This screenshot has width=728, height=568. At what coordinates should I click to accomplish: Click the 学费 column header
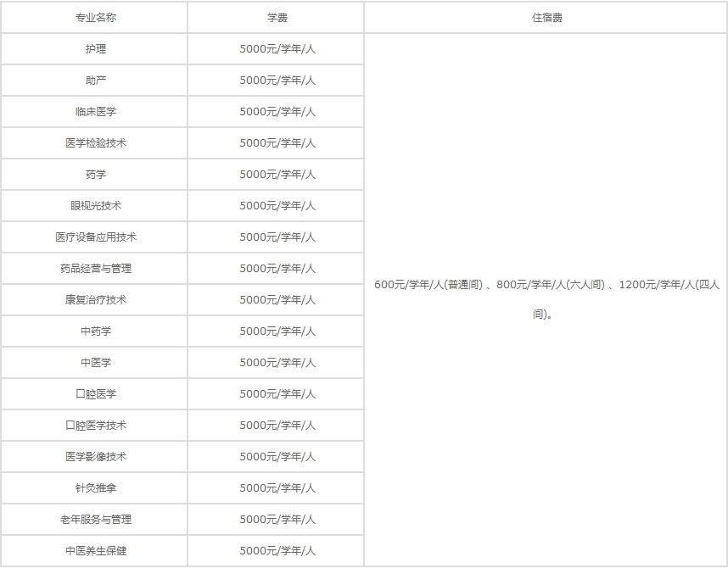coord(276,17)
